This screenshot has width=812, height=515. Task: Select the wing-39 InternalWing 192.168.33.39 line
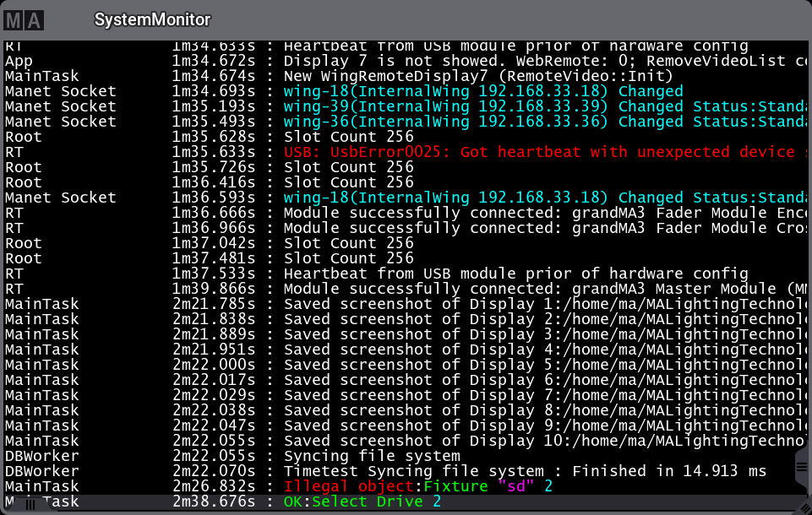[x=406, y=106]
